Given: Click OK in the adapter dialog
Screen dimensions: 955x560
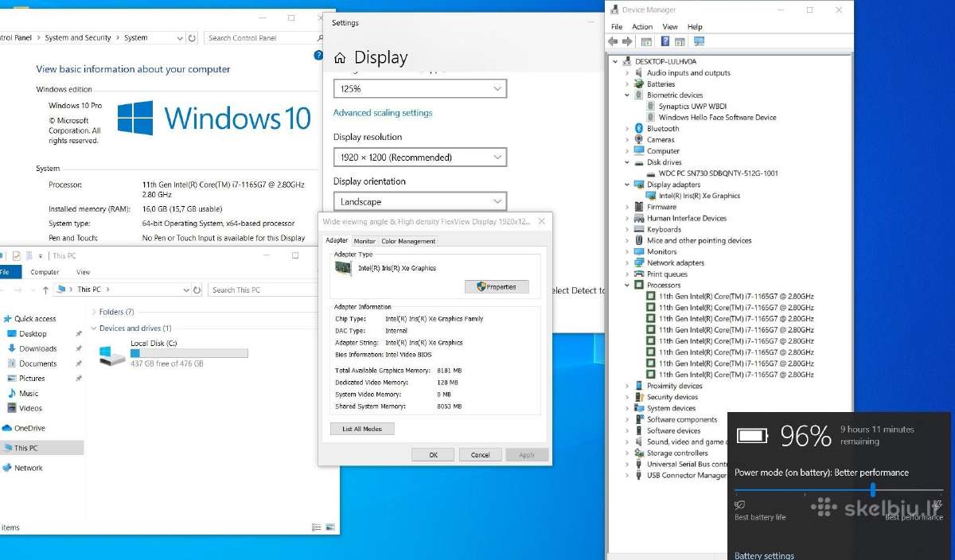Looking at the screenshot, I should coord(433,455).
